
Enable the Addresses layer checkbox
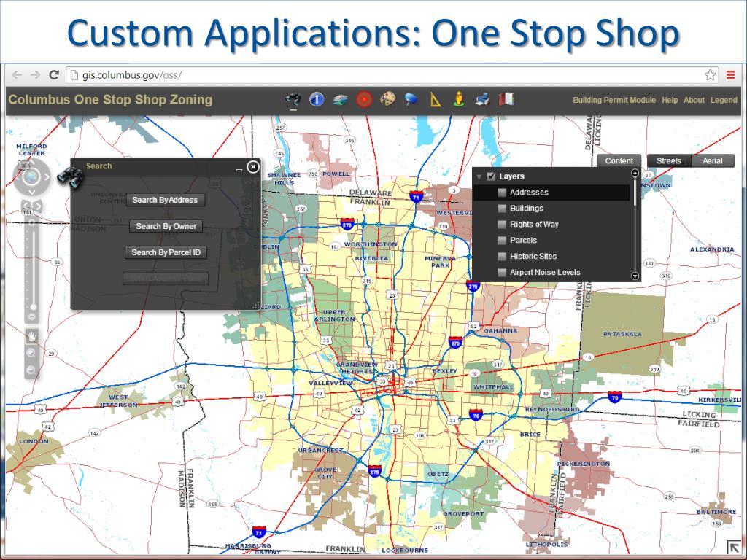tap(502, 192)
